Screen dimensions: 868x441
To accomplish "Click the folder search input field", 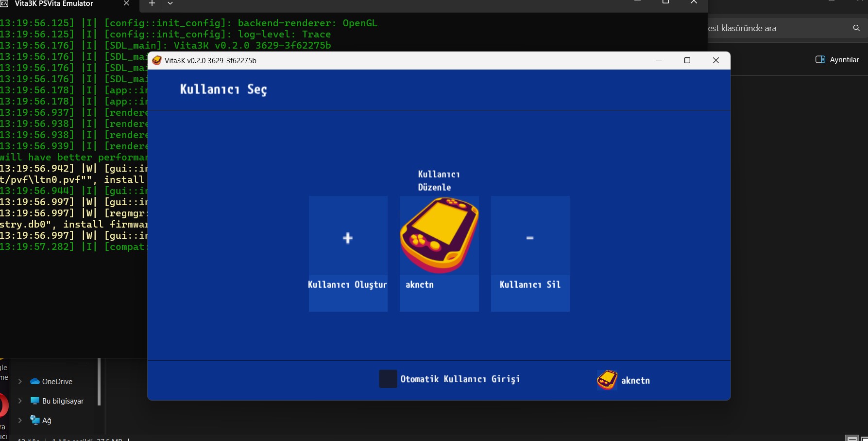I will coord(777,28).
